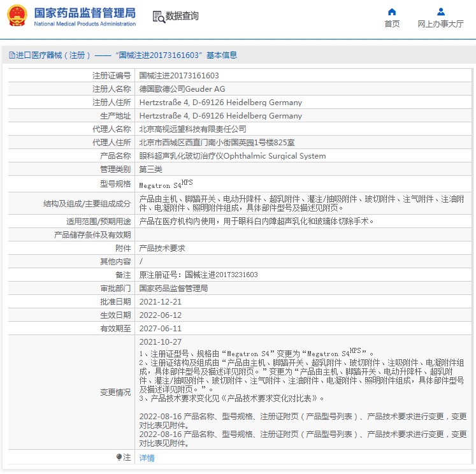Select the 产品储存条件及有效期 row label

pyautogui.click(x=92, y=235)
